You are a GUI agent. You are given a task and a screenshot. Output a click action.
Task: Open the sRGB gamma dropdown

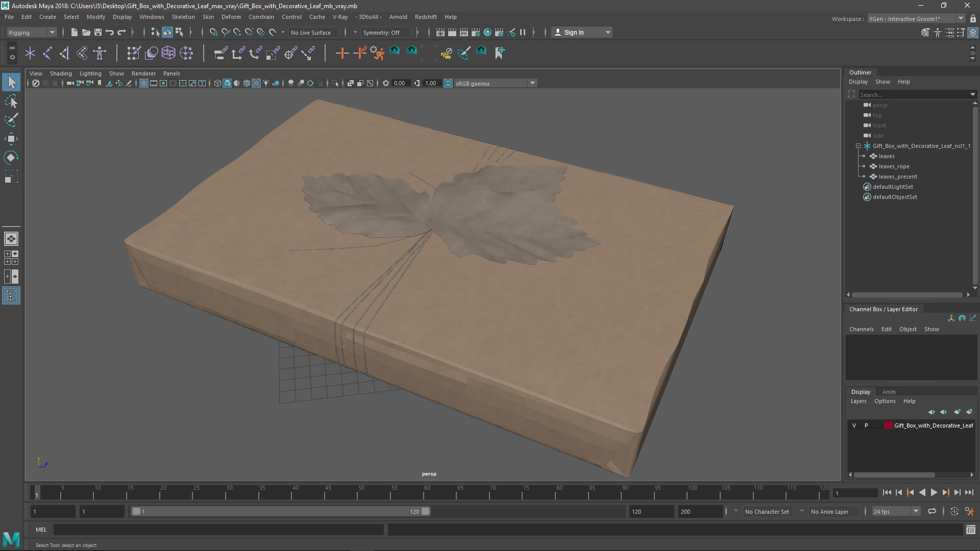tap(495, 83)
